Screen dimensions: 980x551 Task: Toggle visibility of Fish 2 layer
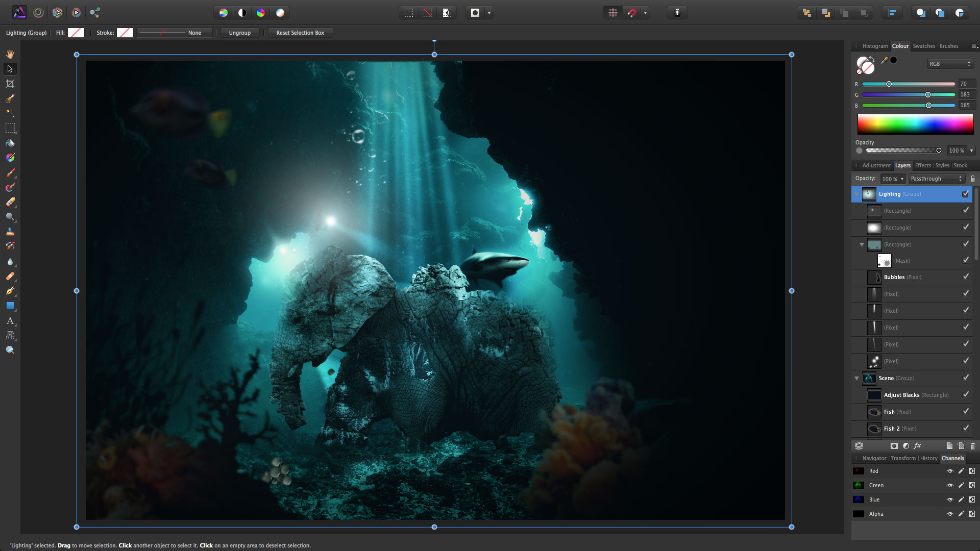966,429
